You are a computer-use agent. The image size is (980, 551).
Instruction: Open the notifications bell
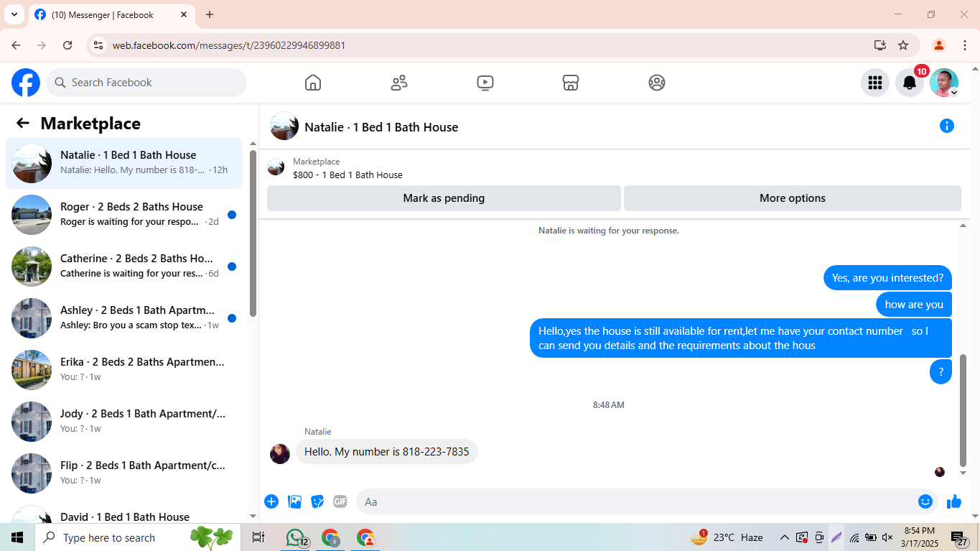[910, 83]
